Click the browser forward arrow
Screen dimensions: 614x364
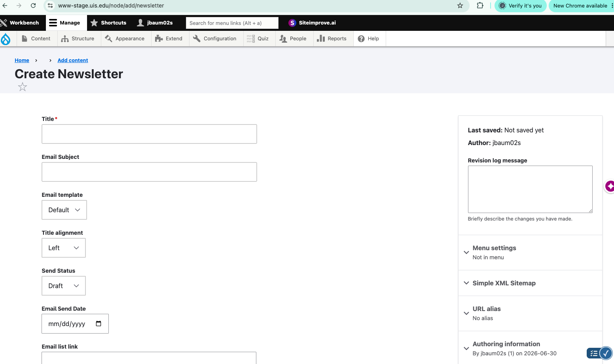coord(19,6)
